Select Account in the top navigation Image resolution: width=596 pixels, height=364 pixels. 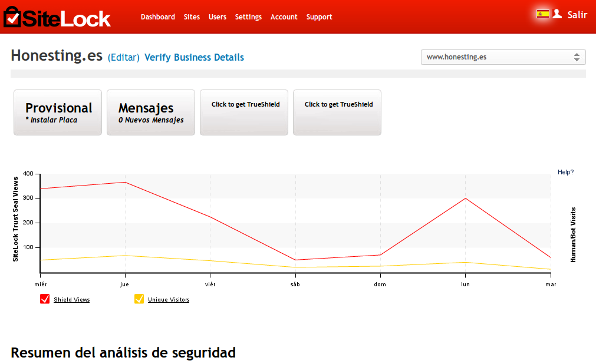click(284, 17)
